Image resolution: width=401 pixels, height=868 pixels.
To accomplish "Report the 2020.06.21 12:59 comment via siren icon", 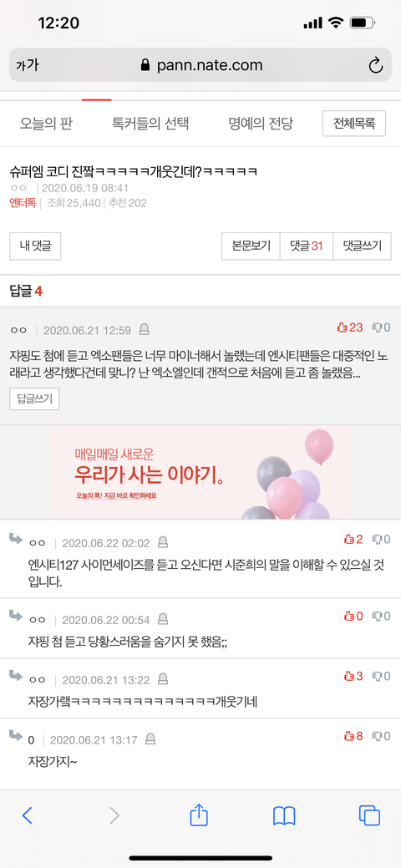I will coord(144,331).
